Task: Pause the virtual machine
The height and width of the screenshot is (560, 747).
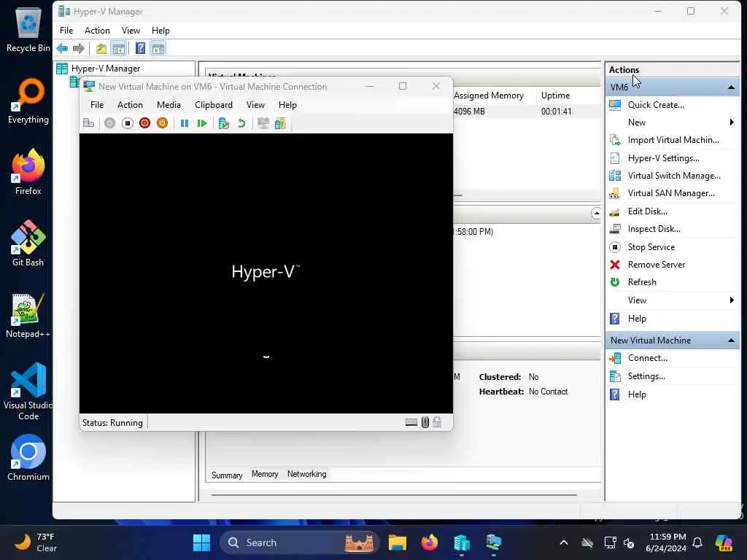Action: pos(185,123)
